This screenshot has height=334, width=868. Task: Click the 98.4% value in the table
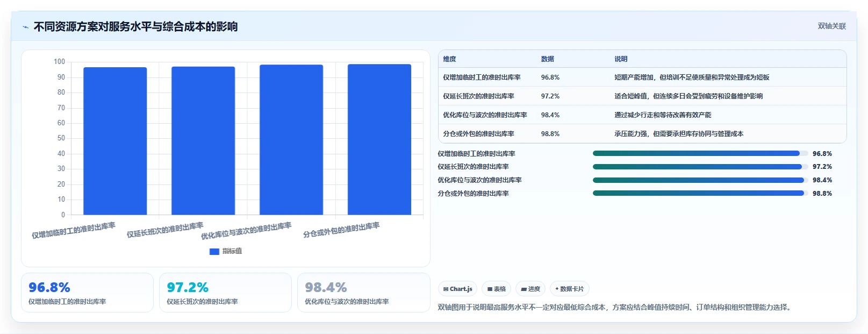pyautogui.click(x=550, y=115)
